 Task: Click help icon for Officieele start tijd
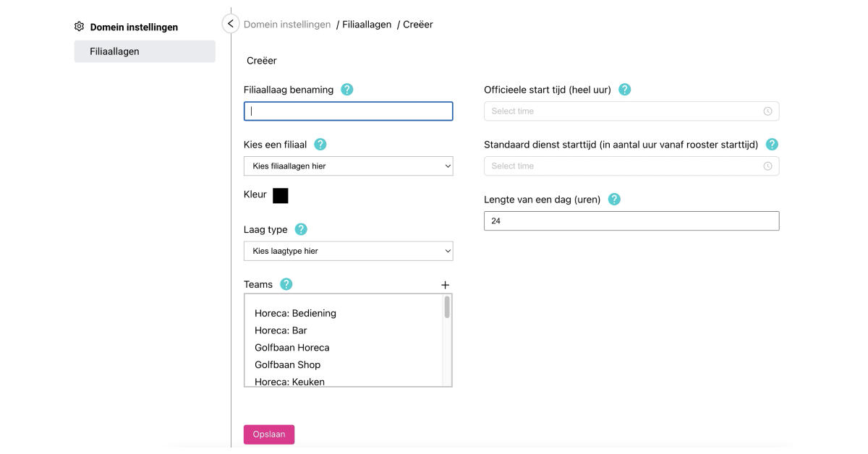[625, 90]
